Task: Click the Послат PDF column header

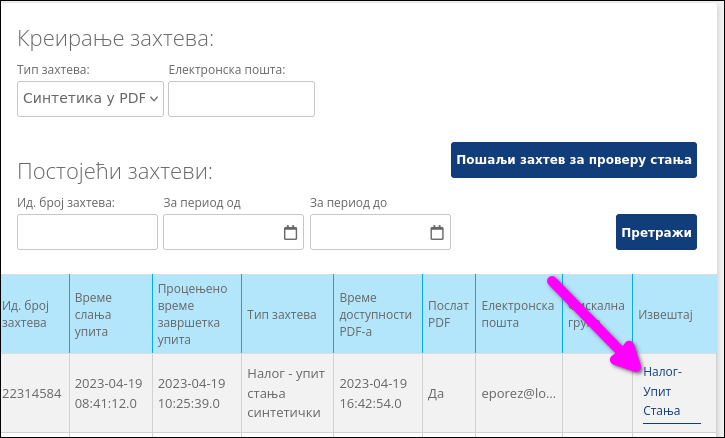Action: point(441,314)
